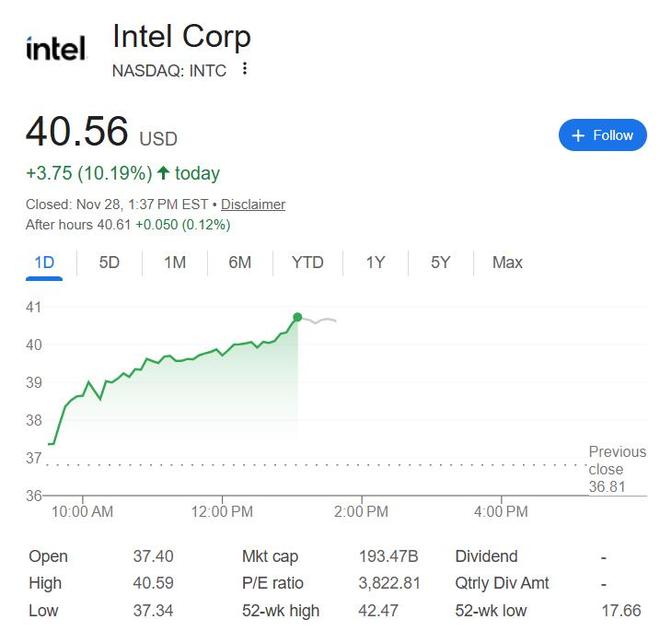Select the 1D chart range tab
The height and width of the screenshot is (643, 660).
[44, 262]
